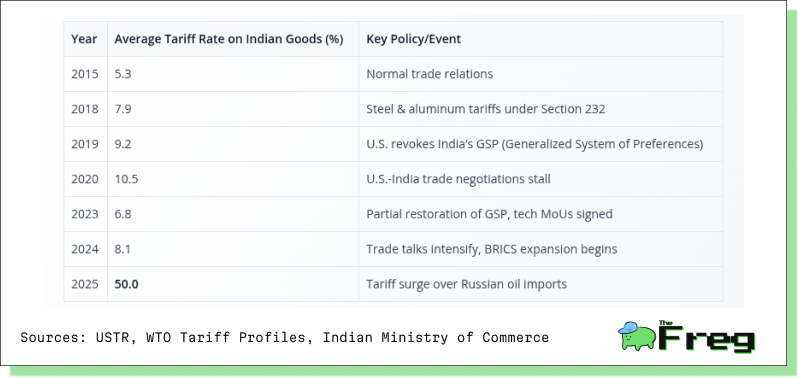Select the 9.2 tariff rate cell
The height and width of the screenshot is (378, 799).
click(x=123, y=144)
